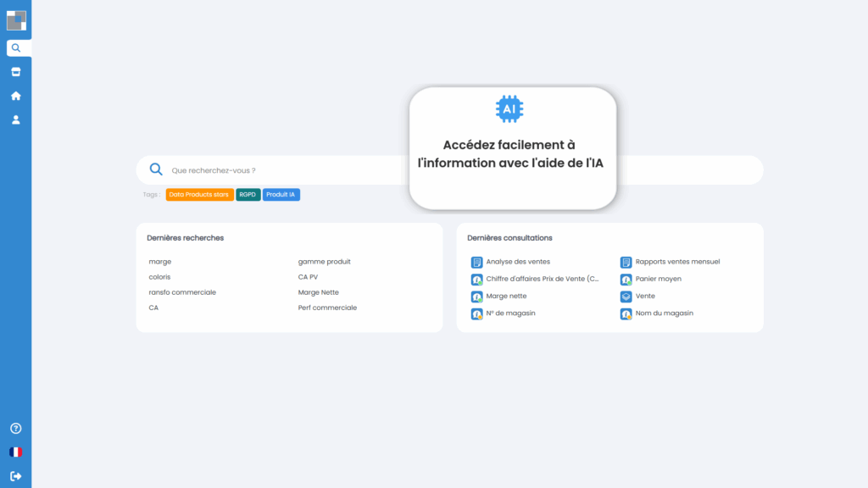Change language using the French flag icon
The image size is (868, 488).
[15, 452]
